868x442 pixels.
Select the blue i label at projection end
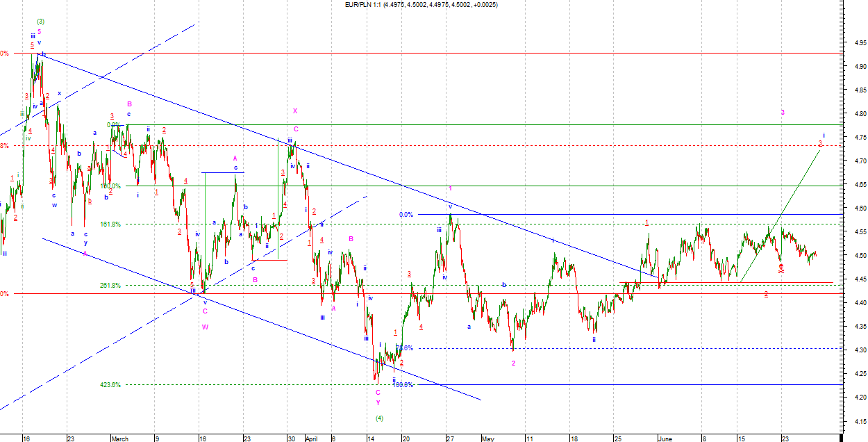point(824,135)
